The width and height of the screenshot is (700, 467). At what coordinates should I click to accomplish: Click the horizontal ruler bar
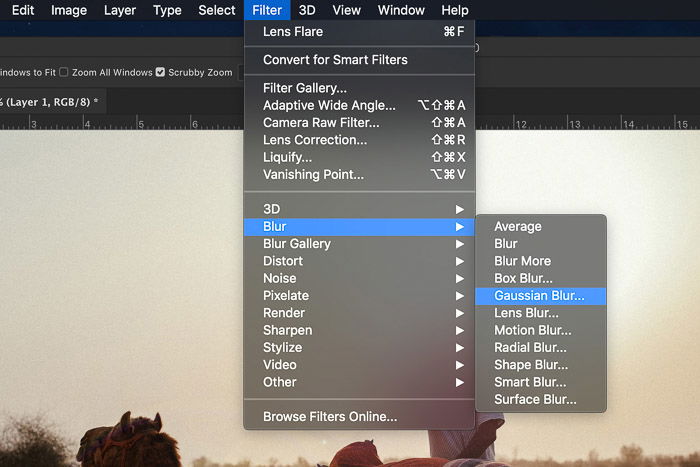coord(121,123)
